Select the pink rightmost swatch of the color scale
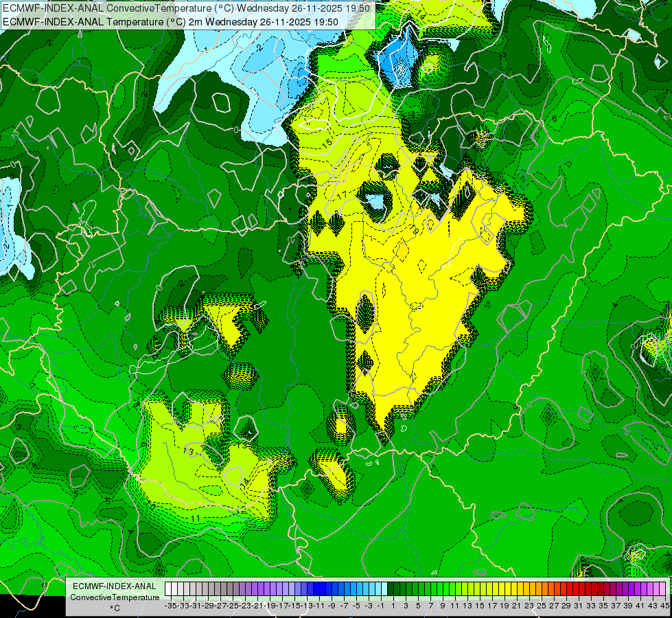The width and height of the screenshot is (672, 618). [x=662, y=589]
